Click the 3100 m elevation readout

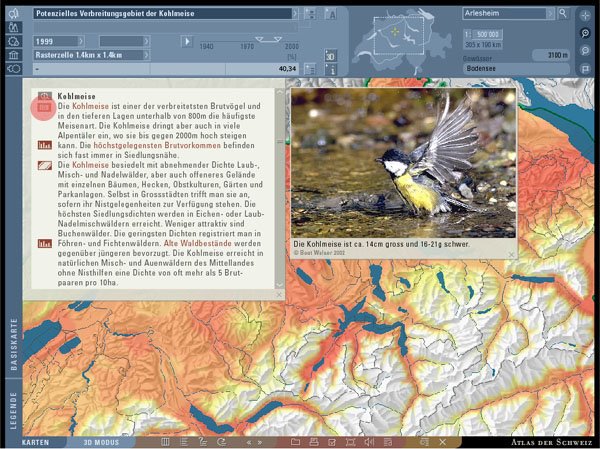(551, 56)
